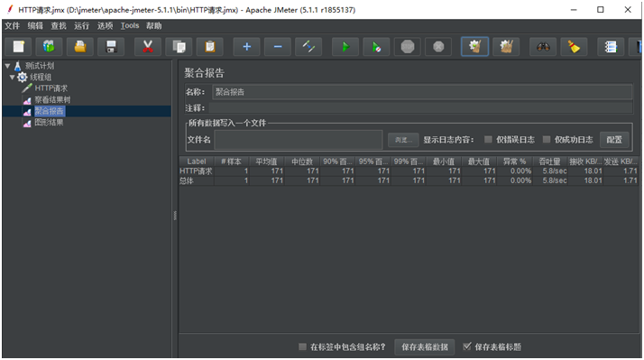Click the New test plan toolbar icon
This screenshot has height=360, width=644.
tap(18, 47)
